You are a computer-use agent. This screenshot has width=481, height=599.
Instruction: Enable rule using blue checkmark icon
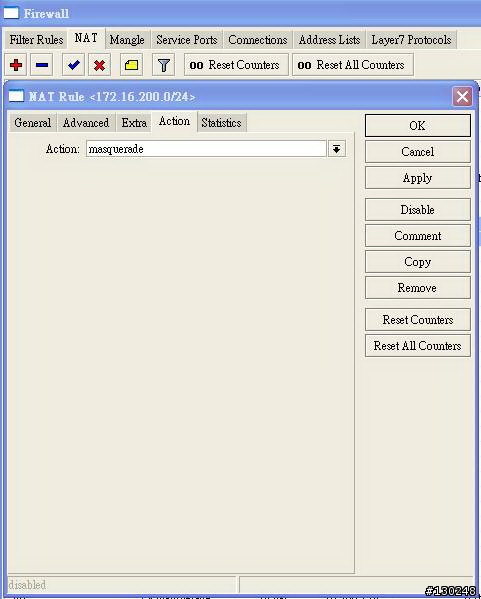pos(73,65)
